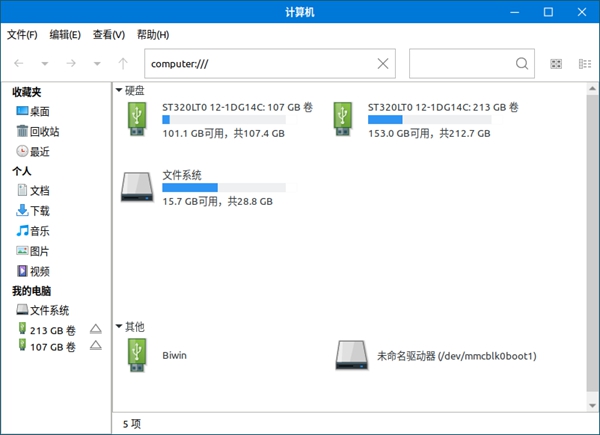The height and width of the screenshot is (435, 600).
Task: Go up to parent directory arrow
Action: 123,63
